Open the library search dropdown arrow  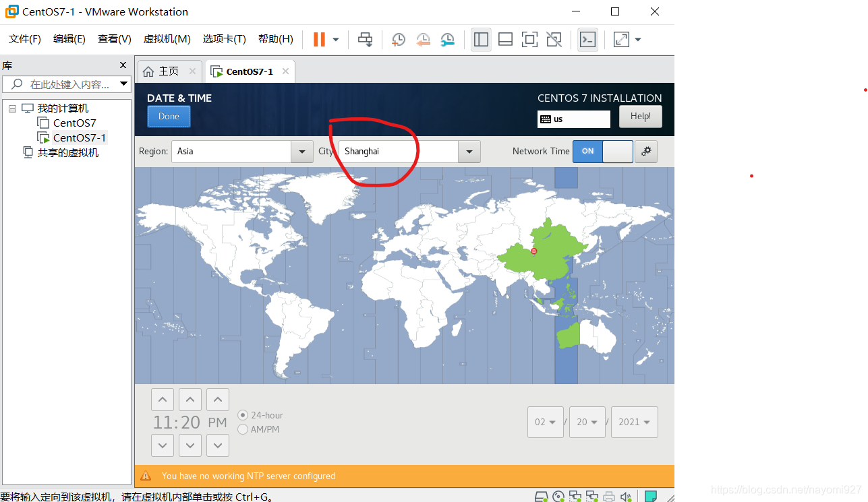(123, 84)
